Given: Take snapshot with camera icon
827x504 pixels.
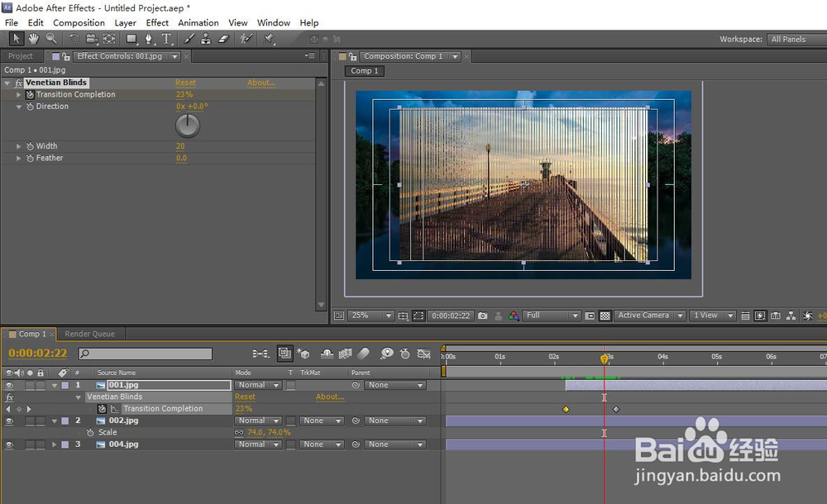Looking at the screenshot, I should coord(483,316).
